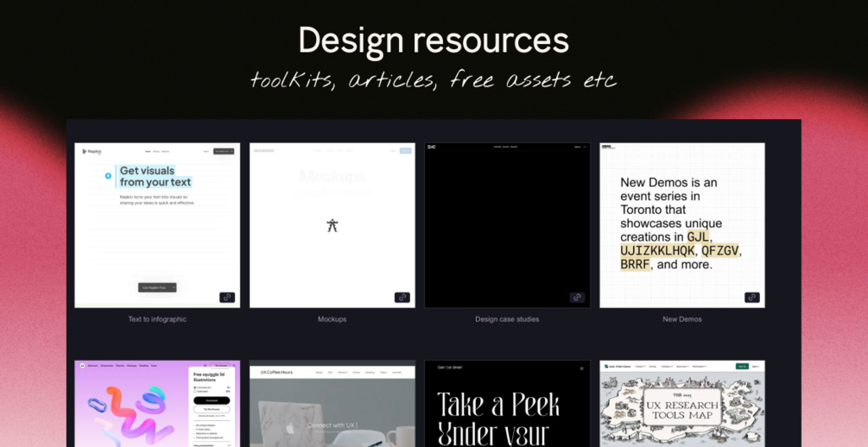Image resolution: width=868 pixels, height=447 pixels.
Task: Click the link icon on the Mockups card
Action: click(x=402, y=297)
